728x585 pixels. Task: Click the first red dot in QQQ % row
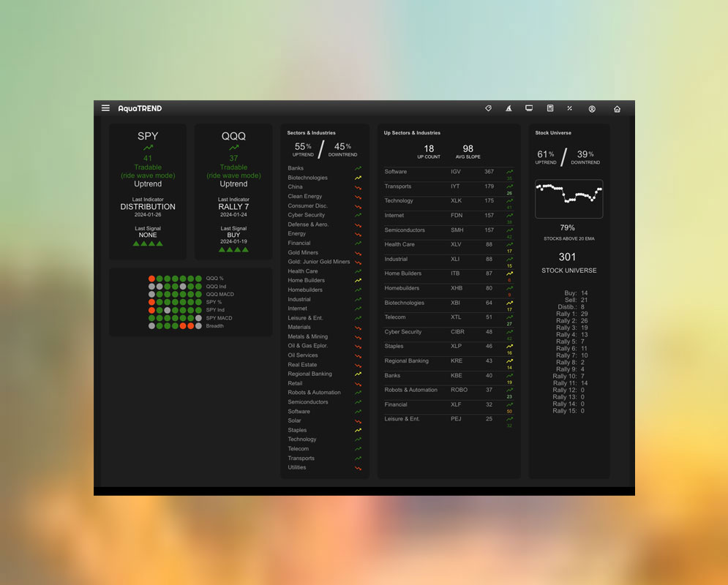152,279
